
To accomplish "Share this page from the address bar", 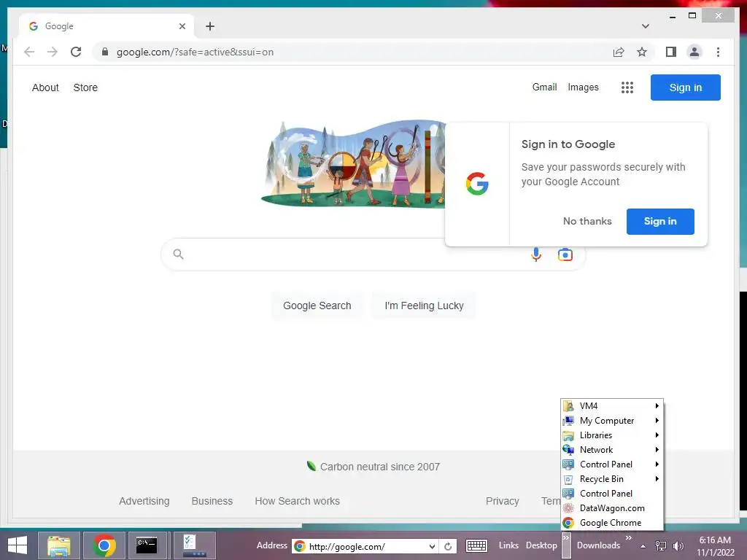I will [619, 52].
